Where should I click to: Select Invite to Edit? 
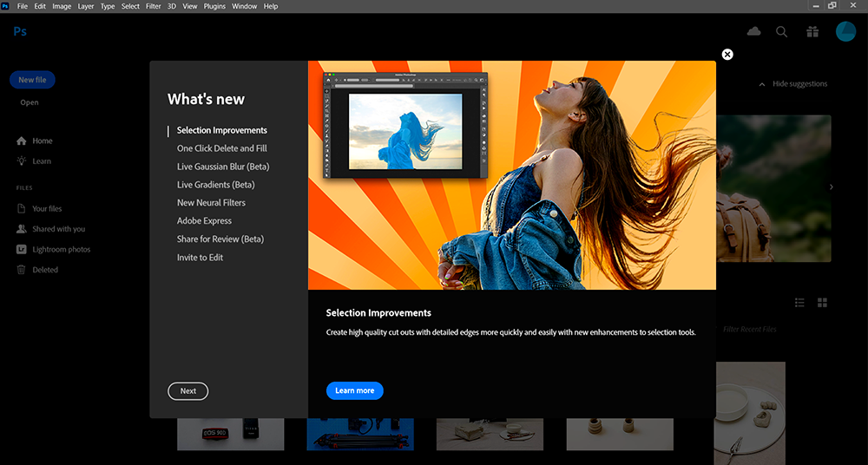(200, 258)
